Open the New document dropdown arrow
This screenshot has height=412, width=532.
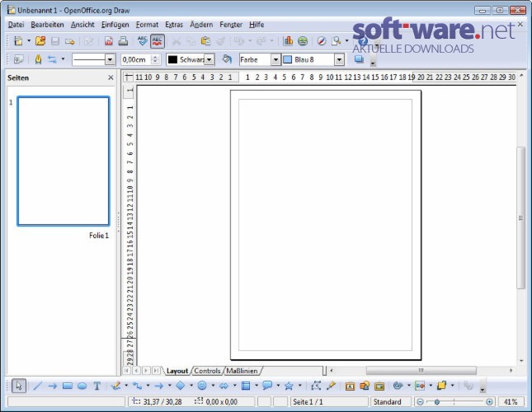(x=29, y=41)
